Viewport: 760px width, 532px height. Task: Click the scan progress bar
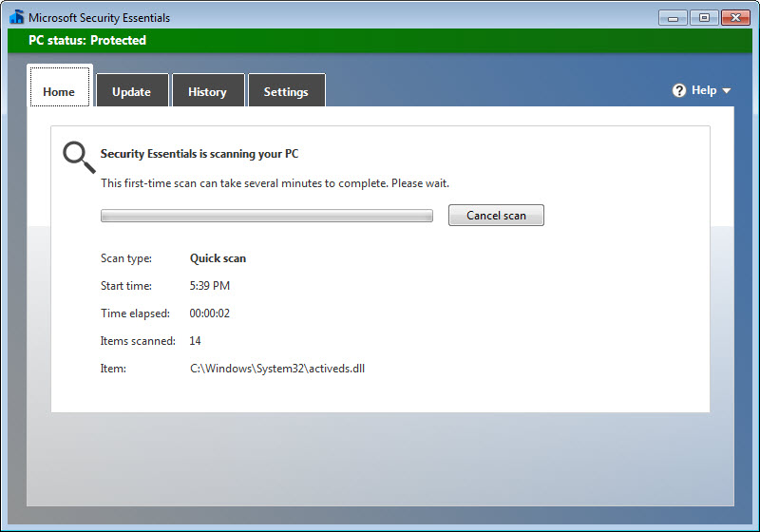[267, 216]
